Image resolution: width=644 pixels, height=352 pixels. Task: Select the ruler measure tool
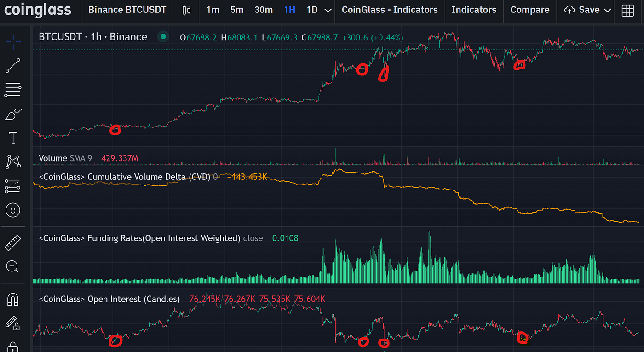coord(13,242)
